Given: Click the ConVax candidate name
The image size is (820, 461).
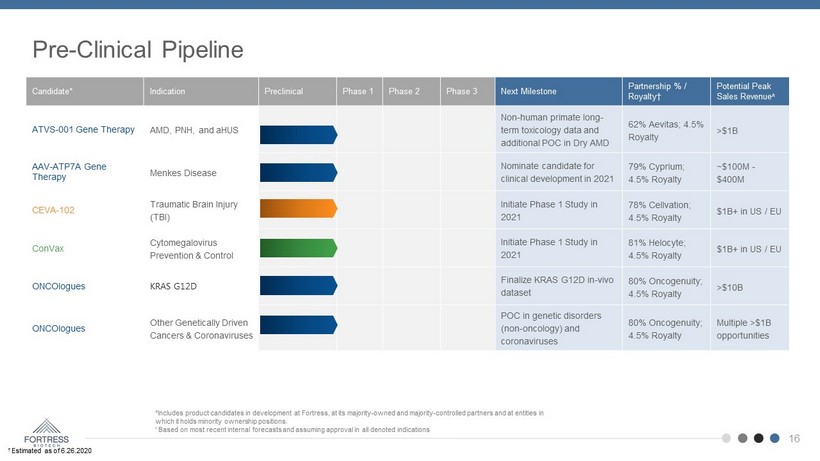Looking at the screenshot, I should [x=45, y=248].
